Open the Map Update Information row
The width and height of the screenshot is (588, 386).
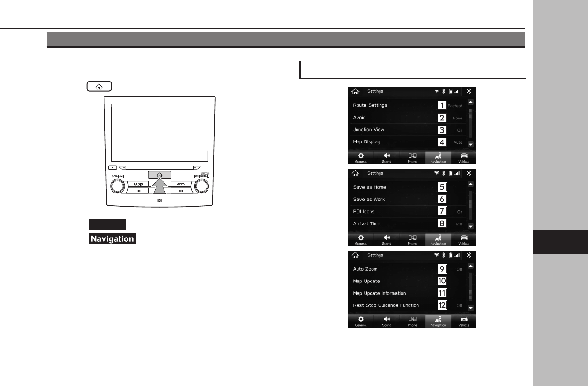(408, 294)
